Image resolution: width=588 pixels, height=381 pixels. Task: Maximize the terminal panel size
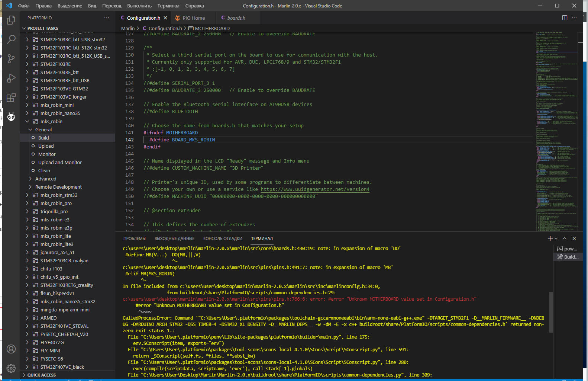click(565, 238)
